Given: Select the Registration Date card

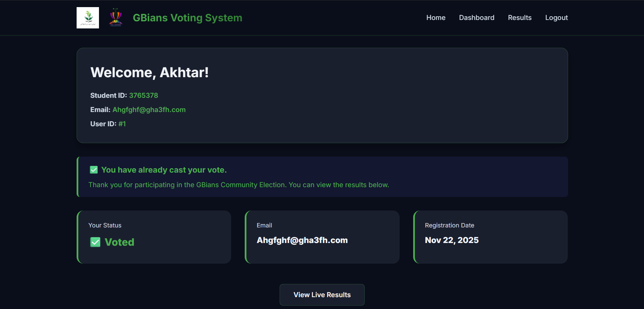Looking at the screenshot, I should click(x=490, y=237).
